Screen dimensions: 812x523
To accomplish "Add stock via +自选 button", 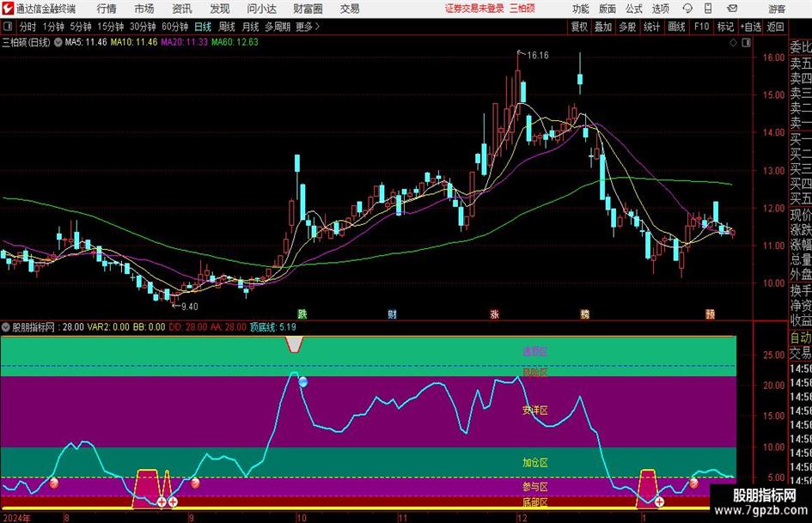I will 751,27.
